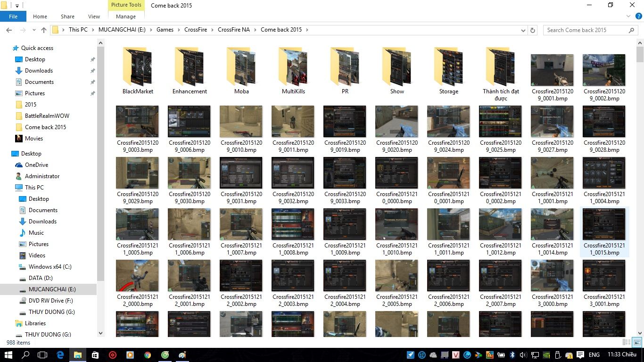The width and height of the screenshot is (644, 362).
Task: Open the address bar history dropdown
Action: click(x=523, y=30)
